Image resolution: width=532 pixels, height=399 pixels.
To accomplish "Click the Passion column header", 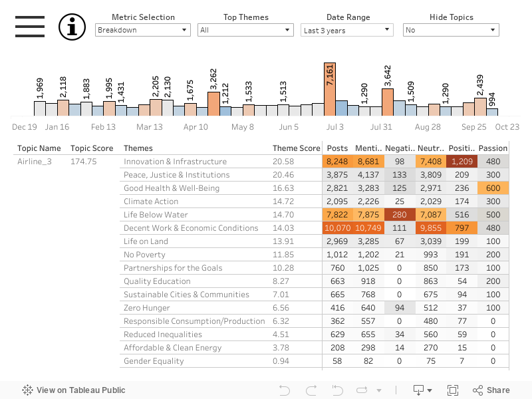I will click(x=493, y=148).
